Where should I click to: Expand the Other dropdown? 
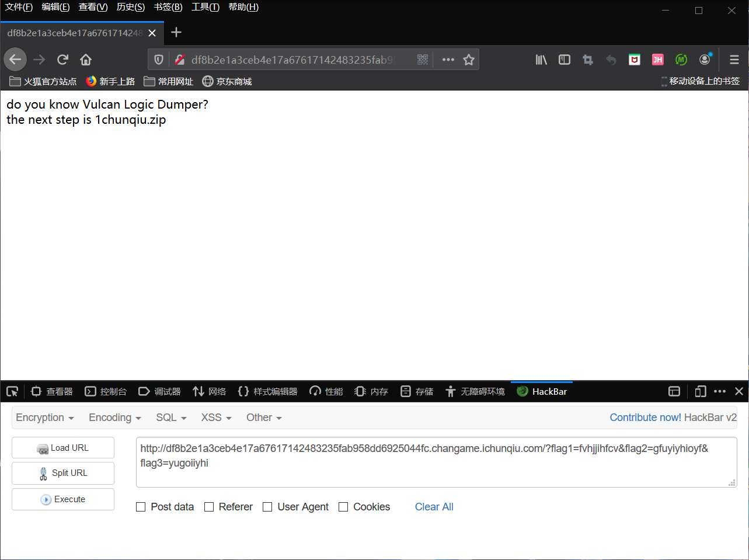click(x=264, y=418)
